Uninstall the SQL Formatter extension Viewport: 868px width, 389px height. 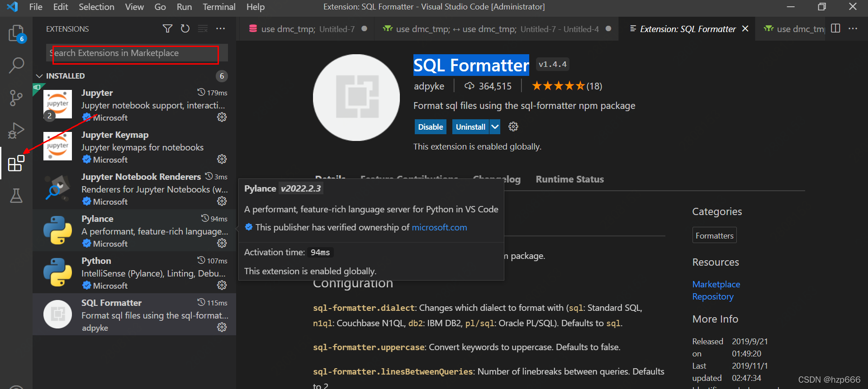470,127
